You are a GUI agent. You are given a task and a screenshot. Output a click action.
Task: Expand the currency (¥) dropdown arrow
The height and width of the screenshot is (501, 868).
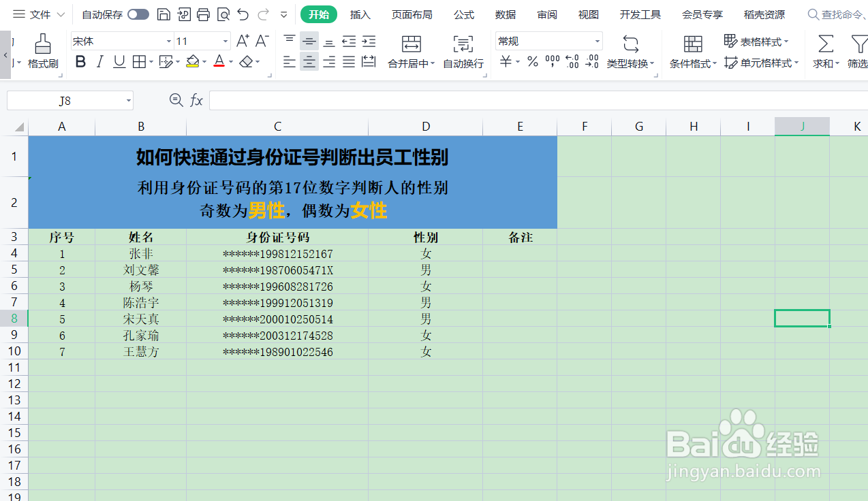pyautogui.click(x=518, y=62)
